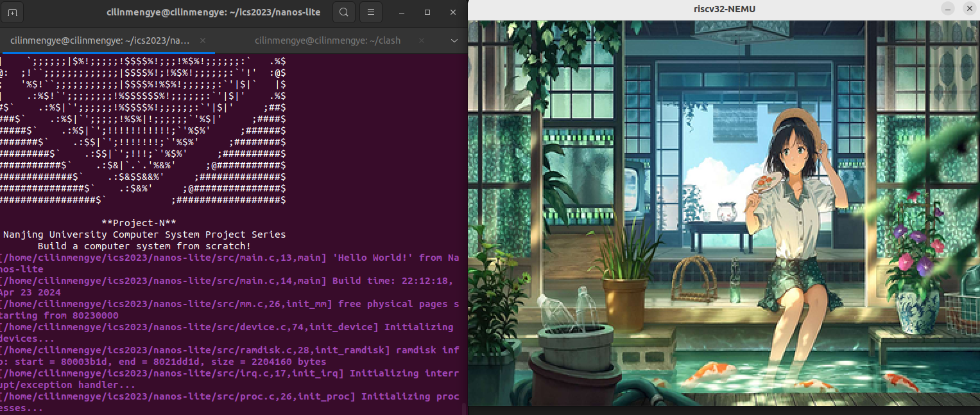Expand the terminal tab list chevron

[454, 40]
